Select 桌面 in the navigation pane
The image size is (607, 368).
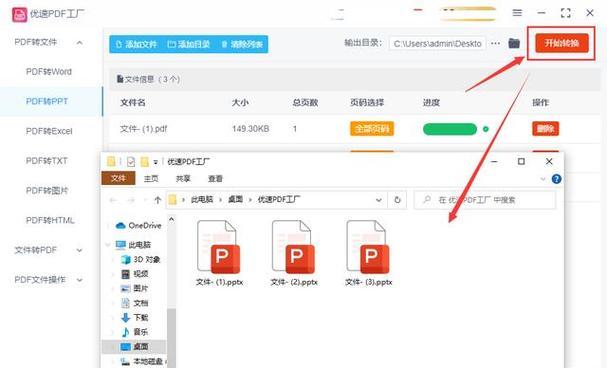[135, 347]
